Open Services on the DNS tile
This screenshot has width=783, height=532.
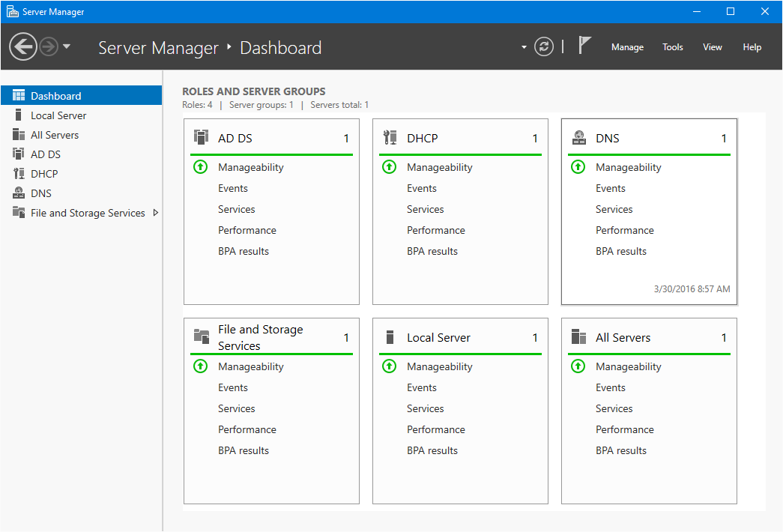(x=614, y=209)
